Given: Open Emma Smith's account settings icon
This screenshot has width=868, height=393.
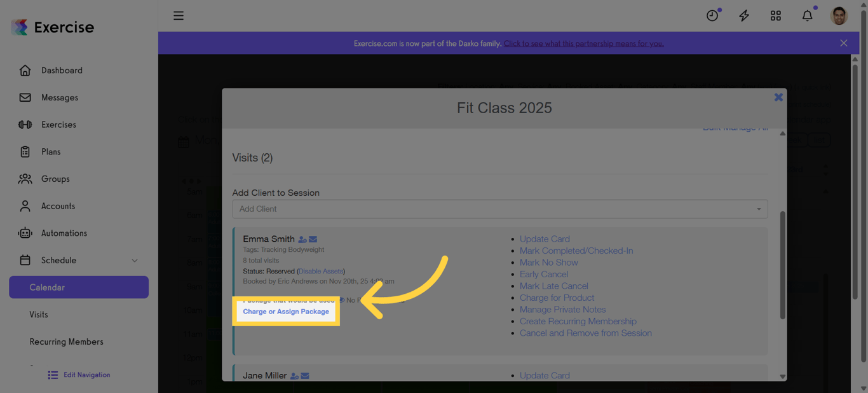Looking at the screenshot, I should point(302,240).
